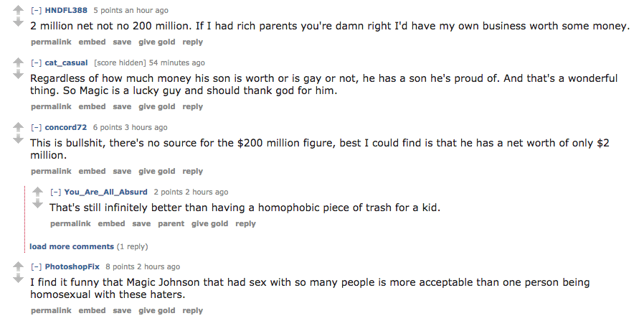
Task: Collapse You_Are_All_Absurd's reply
Action: tap(55, 192)
